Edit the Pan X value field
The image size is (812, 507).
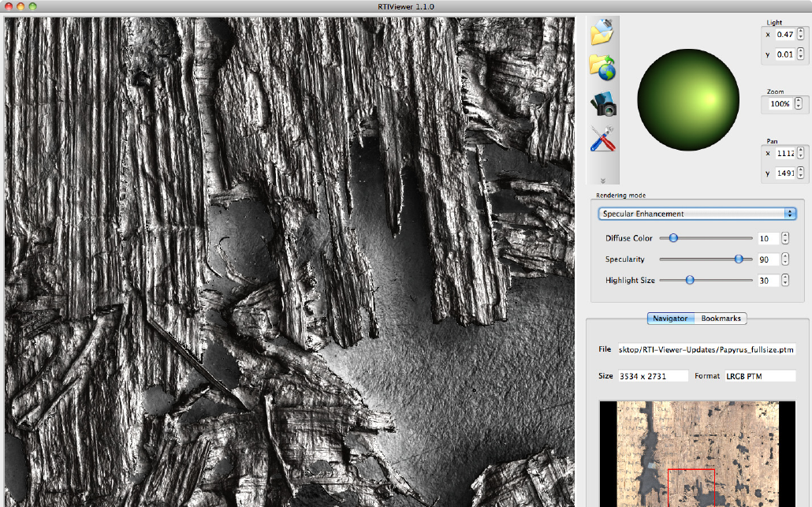pos(785,153)
